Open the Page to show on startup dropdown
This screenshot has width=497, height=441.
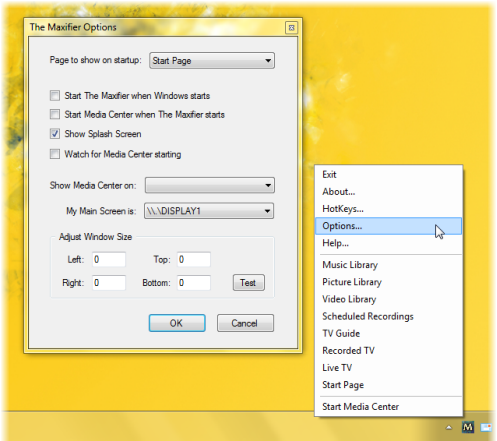(212, 61)
